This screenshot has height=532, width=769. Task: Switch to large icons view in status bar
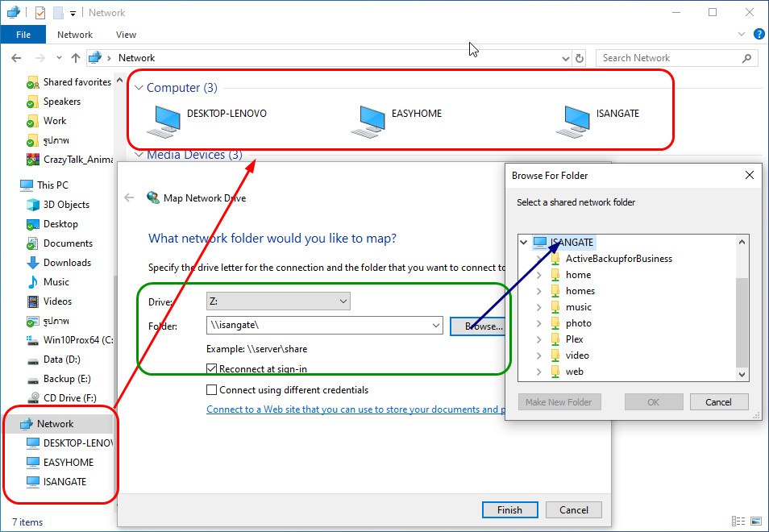coord(755,522)
